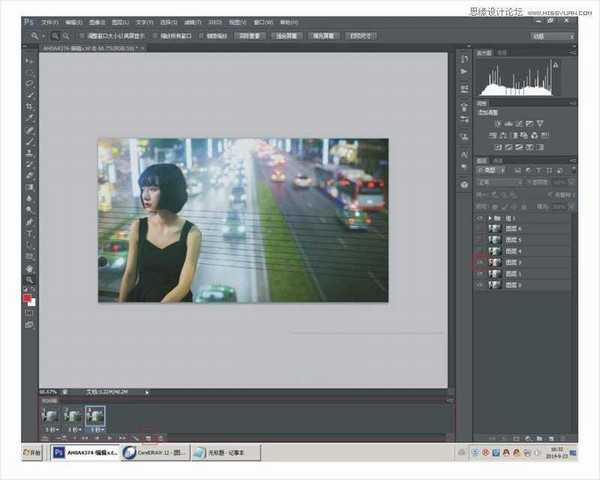Select the Lasso tool
Screen dimensions: 600x480
29,84
